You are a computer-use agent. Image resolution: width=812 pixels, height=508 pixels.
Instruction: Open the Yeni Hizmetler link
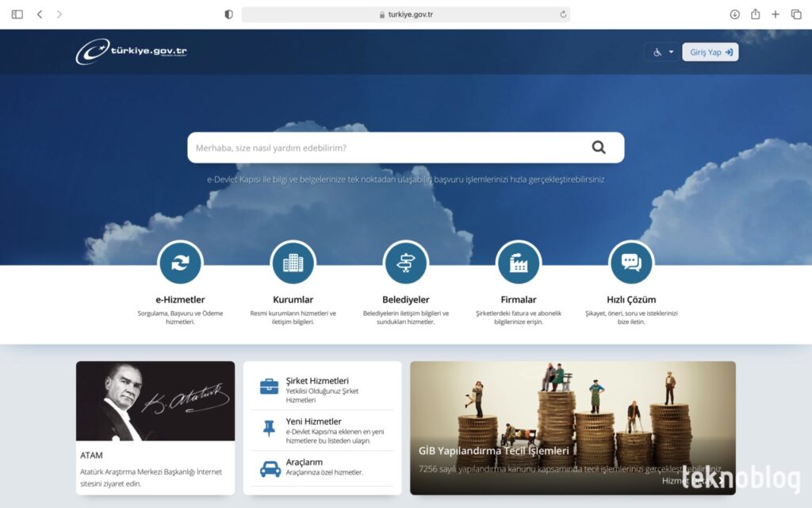[x=313, y=421]
